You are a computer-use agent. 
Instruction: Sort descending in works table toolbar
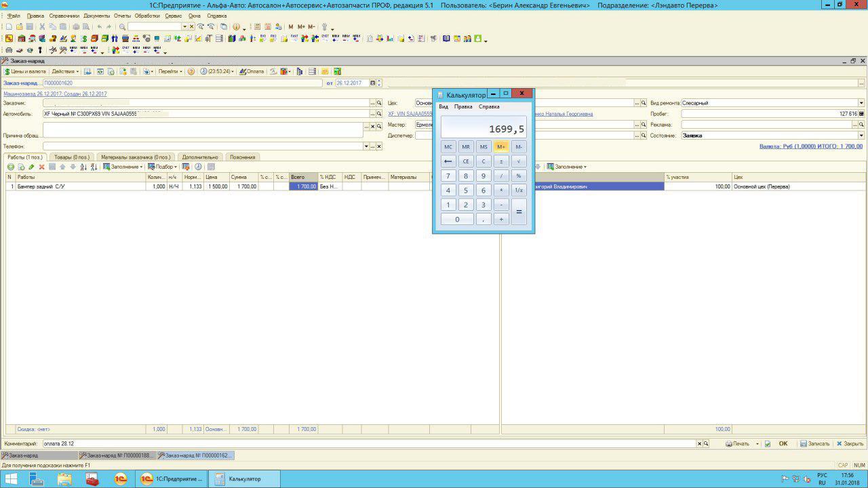(93, 167)
